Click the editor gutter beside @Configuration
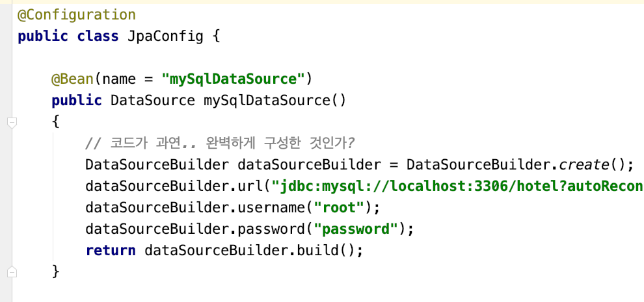644x302 pixels. click(x=6, y=15)
